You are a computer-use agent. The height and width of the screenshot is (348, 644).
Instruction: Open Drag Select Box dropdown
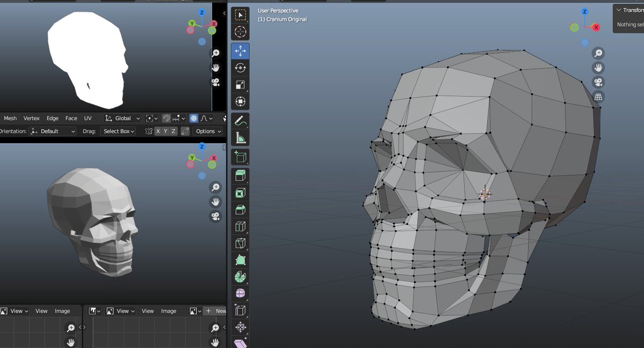tap(118, 131)
